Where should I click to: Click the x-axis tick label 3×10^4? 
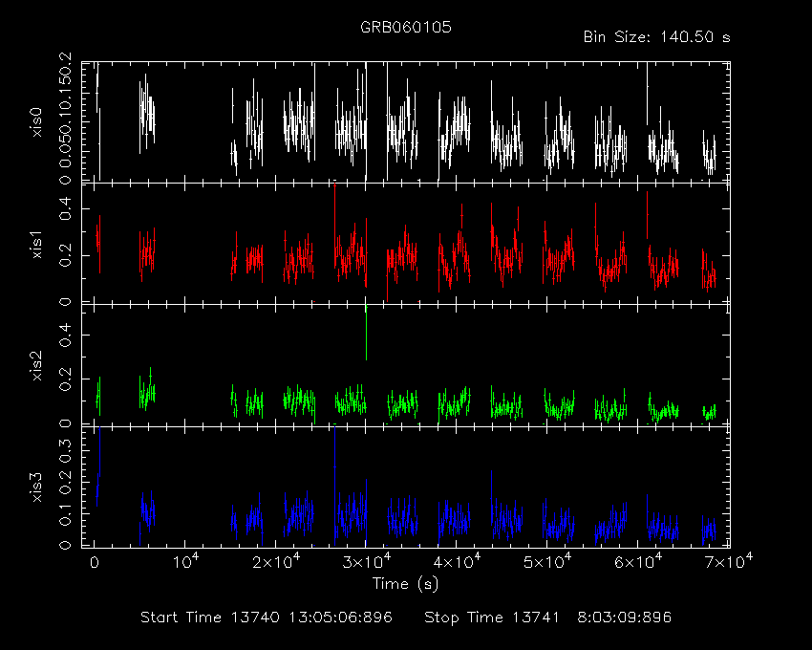click(x=367, y=561)
